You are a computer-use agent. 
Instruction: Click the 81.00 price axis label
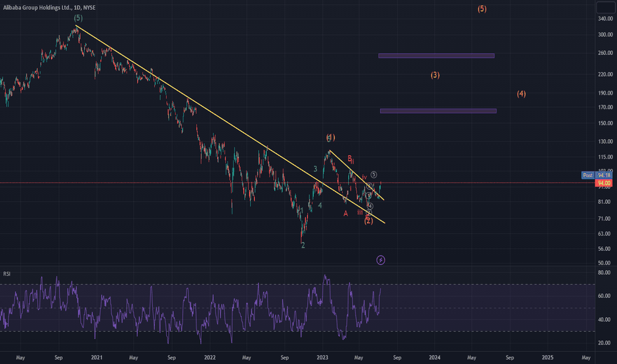click(x=604, y=201)
